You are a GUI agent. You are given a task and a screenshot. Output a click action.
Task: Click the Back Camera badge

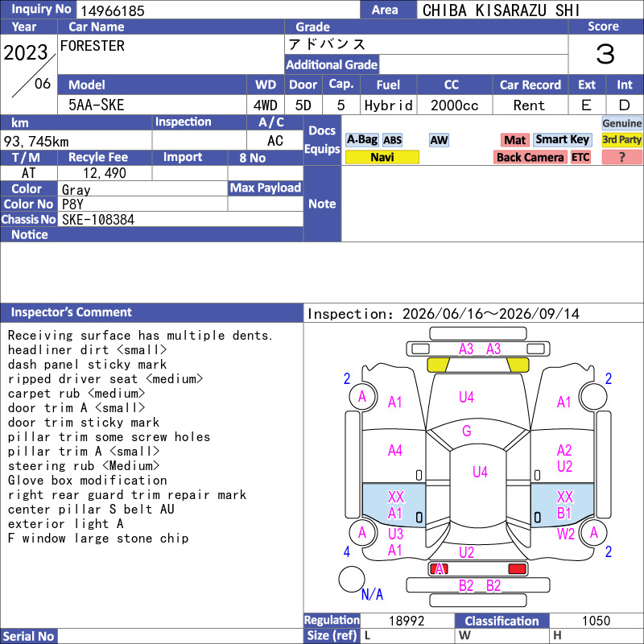[x=530, y=157]
